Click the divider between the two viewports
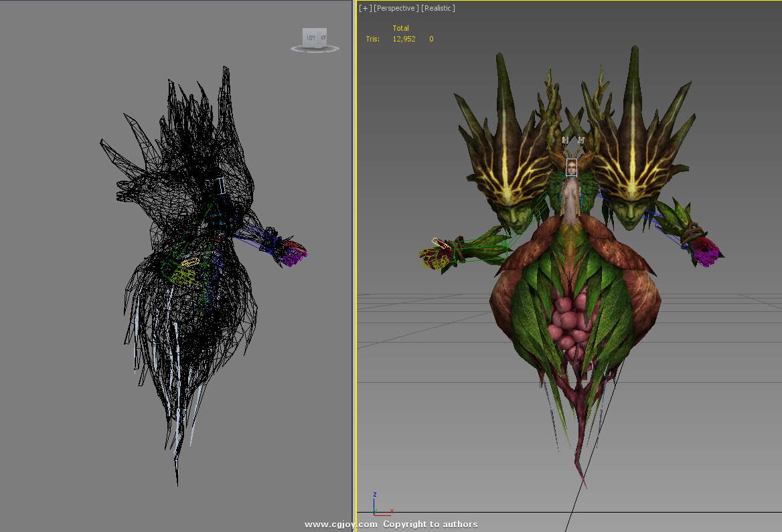 tap(354, 268)
